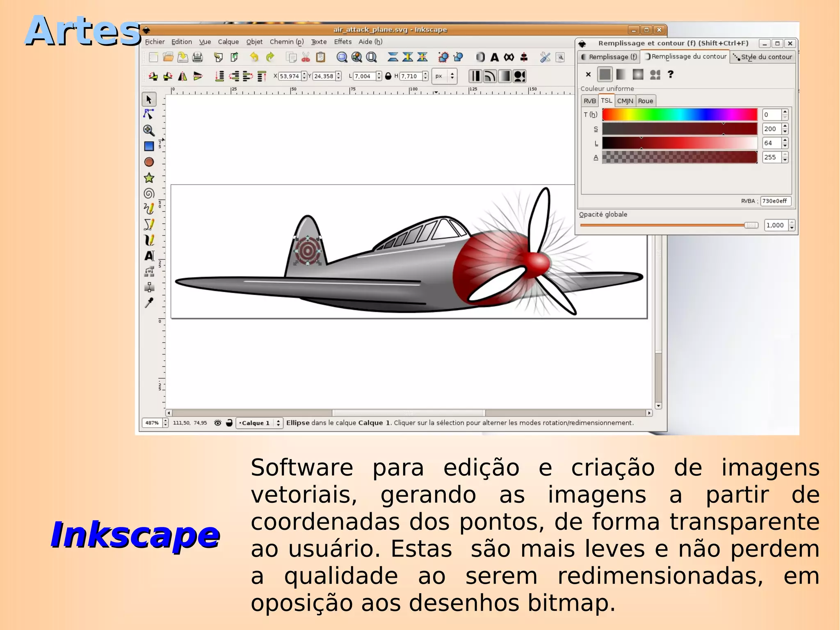This screenshot has height=630, width=840.
Task: Step the L 7,004 width spinner
Action: click(x=379, y=76)
